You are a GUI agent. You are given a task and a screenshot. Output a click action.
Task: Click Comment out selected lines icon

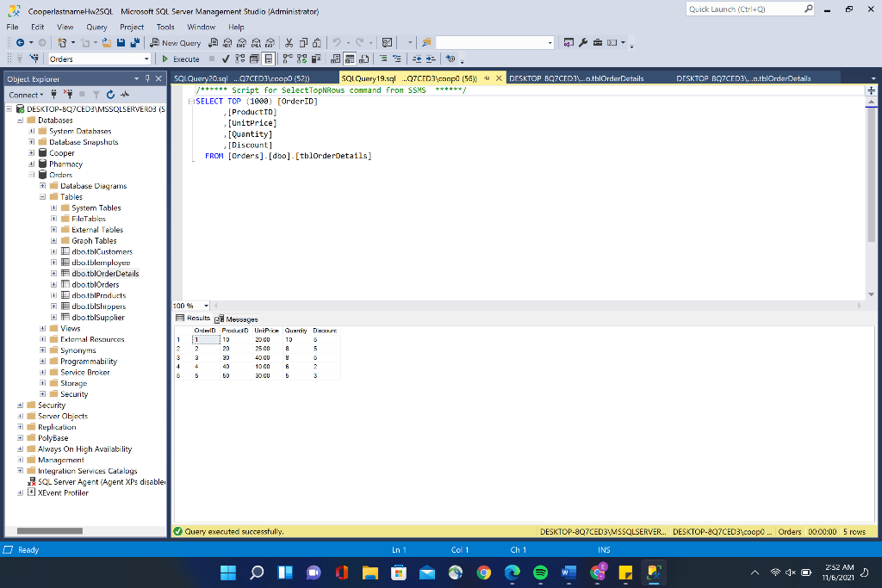point(383,59)
